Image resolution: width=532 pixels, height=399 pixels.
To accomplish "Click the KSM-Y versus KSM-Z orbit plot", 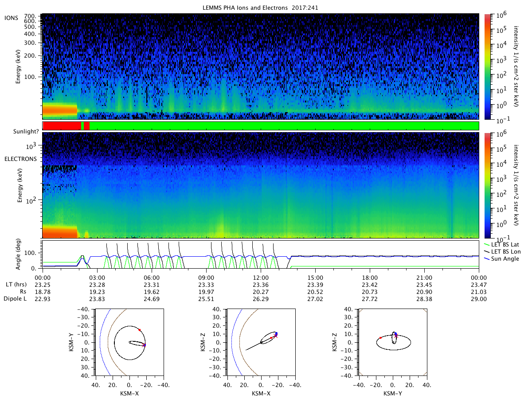I will [x=392, y=342].
